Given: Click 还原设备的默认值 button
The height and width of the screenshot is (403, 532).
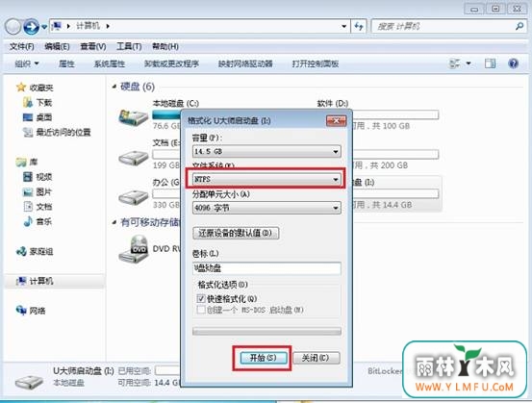Looking at the screenshot, I should [x=236, y=233].
